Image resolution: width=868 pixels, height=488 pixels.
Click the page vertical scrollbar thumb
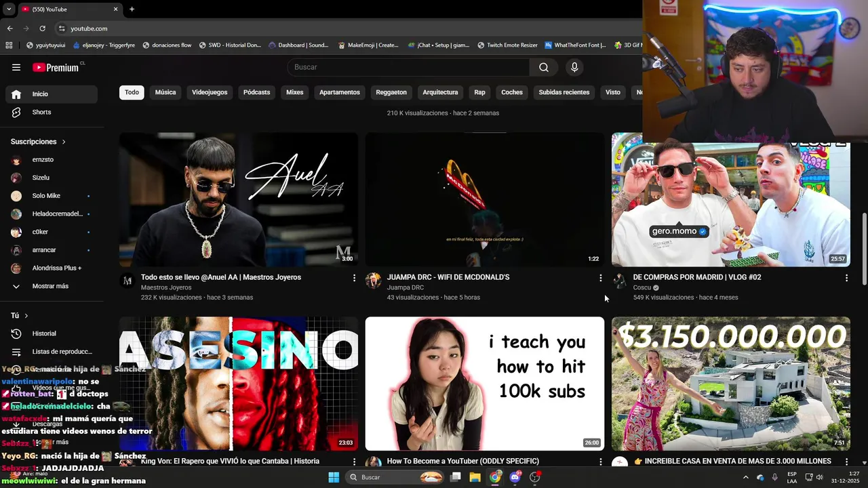pyautogui.click(x=864, y=249)
